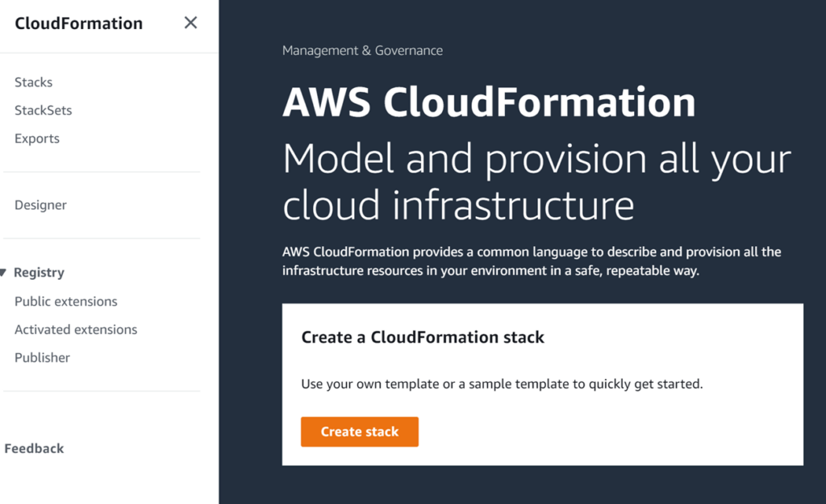This screenshot has width=826, height=504.
Task: Click the AWS CloudFormation page heading
Action: (488, 102)
